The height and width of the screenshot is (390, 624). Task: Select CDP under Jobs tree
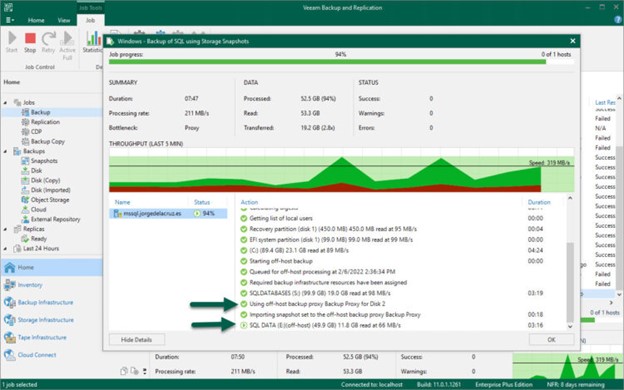click(x=36, y=132)
